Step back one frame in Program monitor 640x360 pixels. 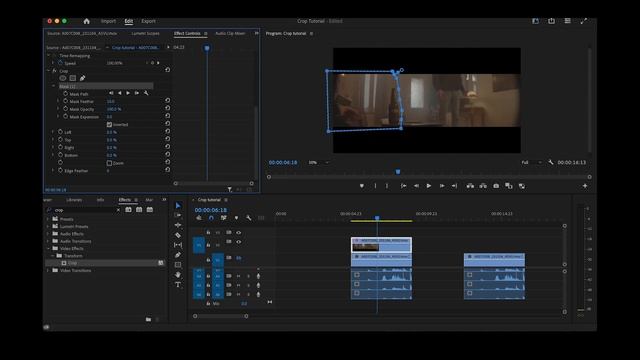tap(416, 186)
